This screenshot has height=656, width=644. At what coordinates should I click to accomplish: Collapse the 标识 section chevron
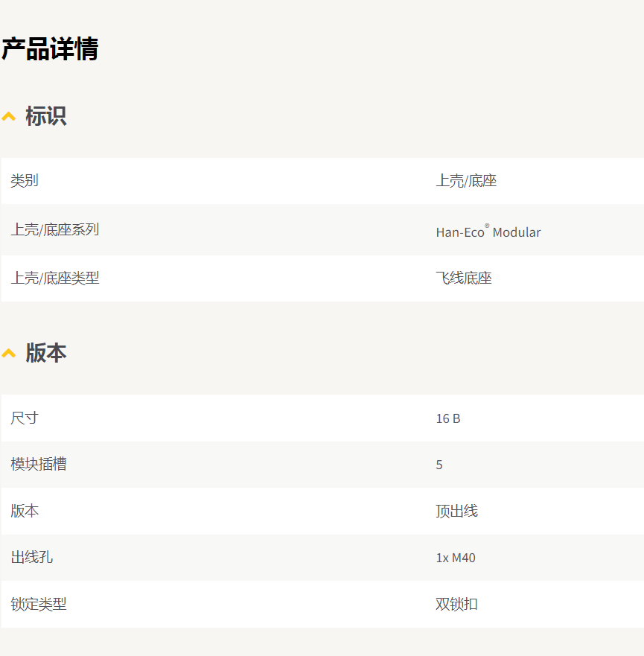[x=9, y=116]
